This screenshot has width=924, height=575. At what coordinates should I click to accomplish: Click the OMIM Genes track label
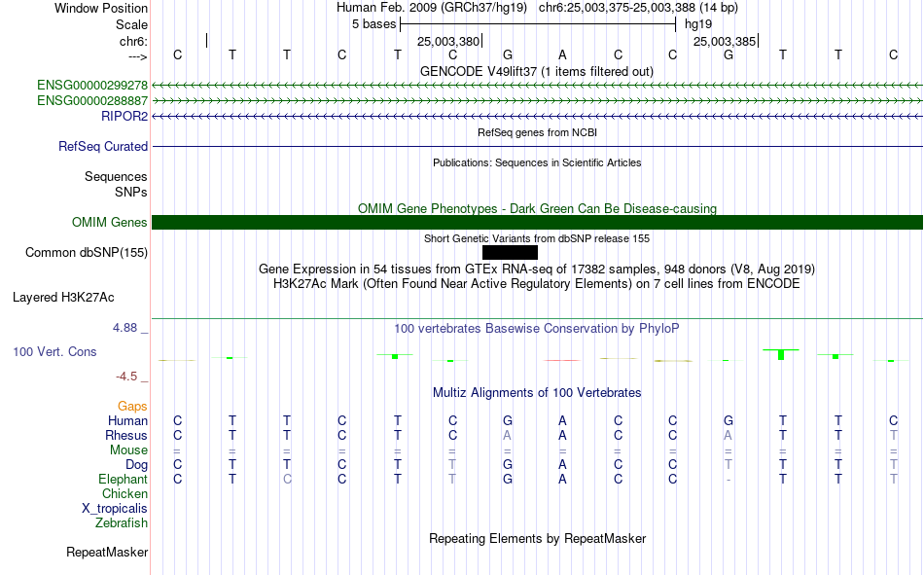pos(110,223)
